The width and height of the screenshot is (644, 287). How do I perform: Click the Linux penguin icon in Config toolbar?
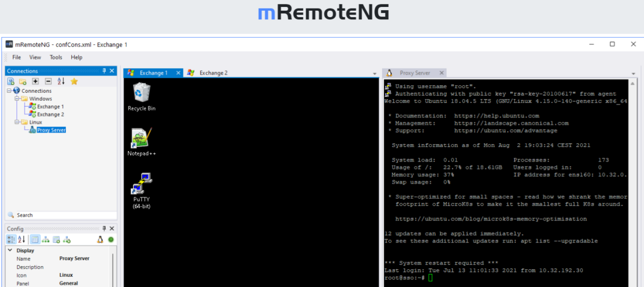[x=100, y=239]
